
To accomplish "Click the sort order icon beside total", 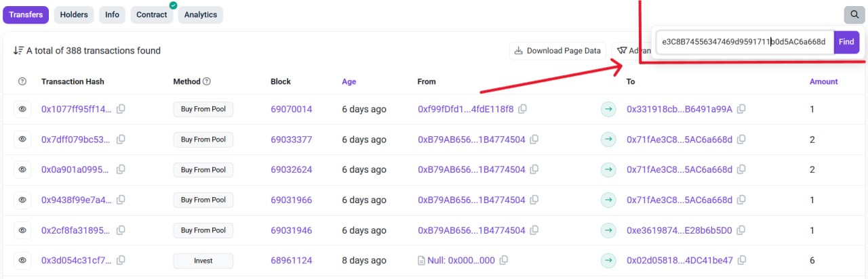I will 18,51.
